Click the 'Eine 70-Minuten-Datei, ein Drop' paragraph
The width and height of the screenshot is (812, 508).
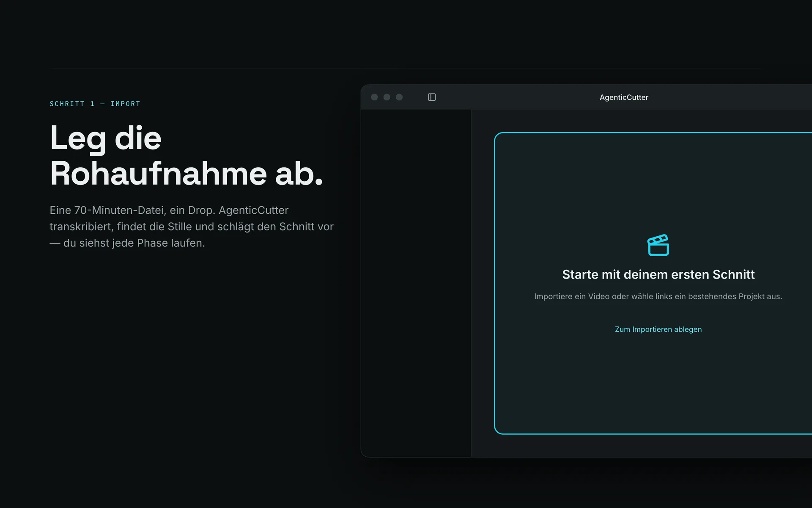tap(192, 226)
